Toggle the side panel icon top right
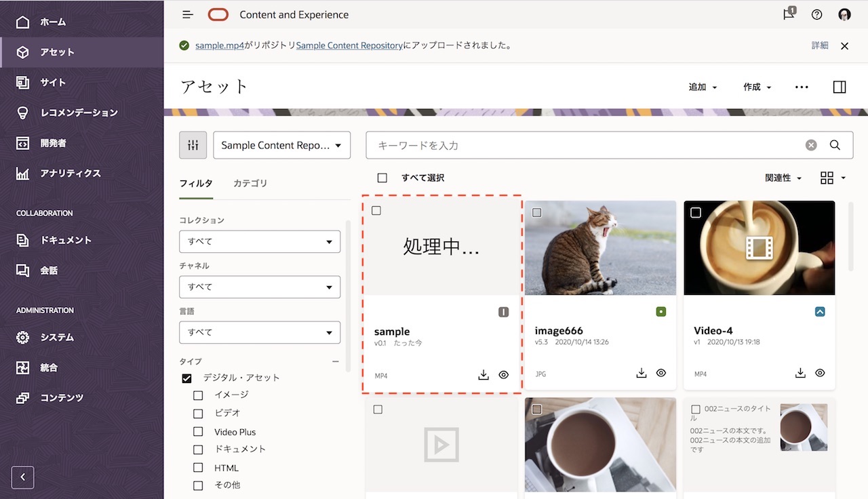Image resolution: width=868 pixels, height=499 pixels. (x=840, y=87)
